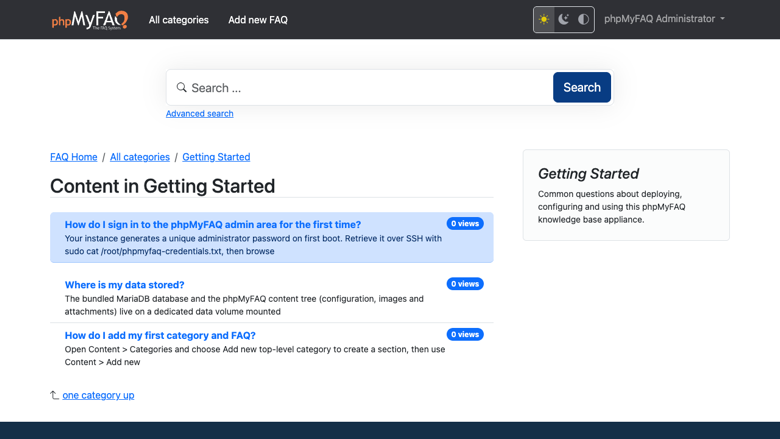Viewport: 780px width, 439px height.
Task: Click the 'Getting Started' sidebar card title
Action: point(588,174)
